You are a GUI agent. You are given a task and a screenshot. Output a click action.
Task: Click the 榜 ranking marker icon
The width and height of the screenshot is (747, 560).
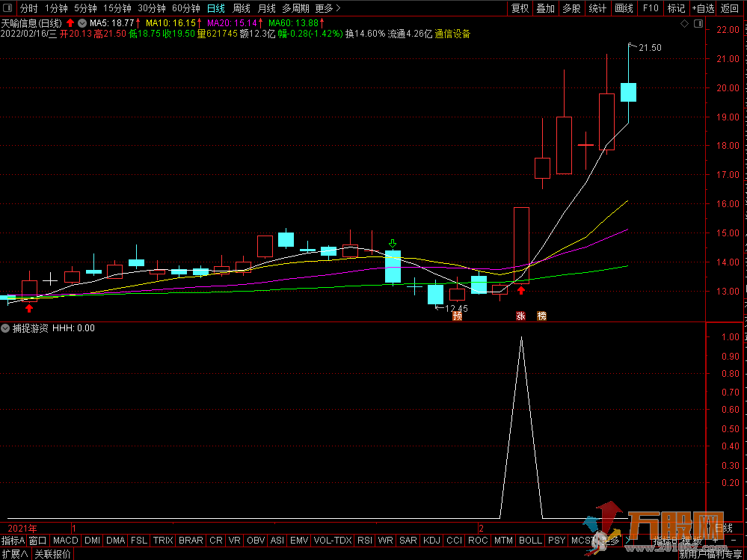click(x=541, y=316)
